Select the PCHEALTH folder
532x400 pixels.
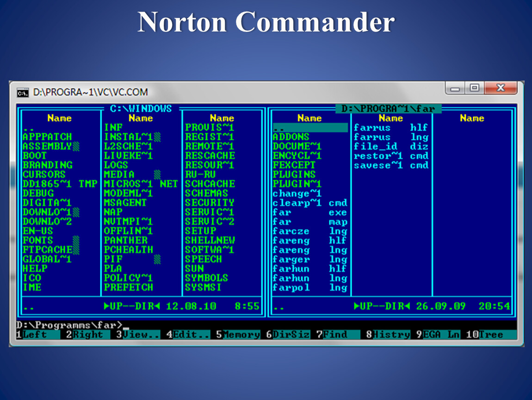tap(129, 250)
